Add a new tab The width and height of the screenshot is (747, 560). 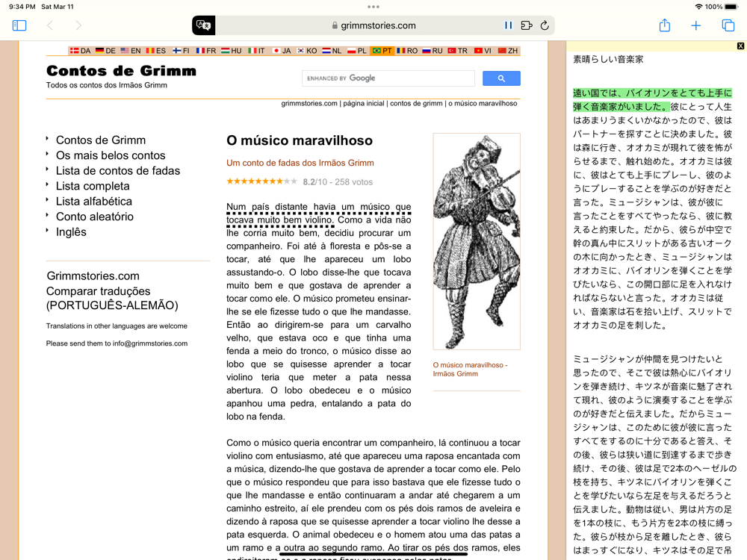pyautogui.click(x=695, y=25)
